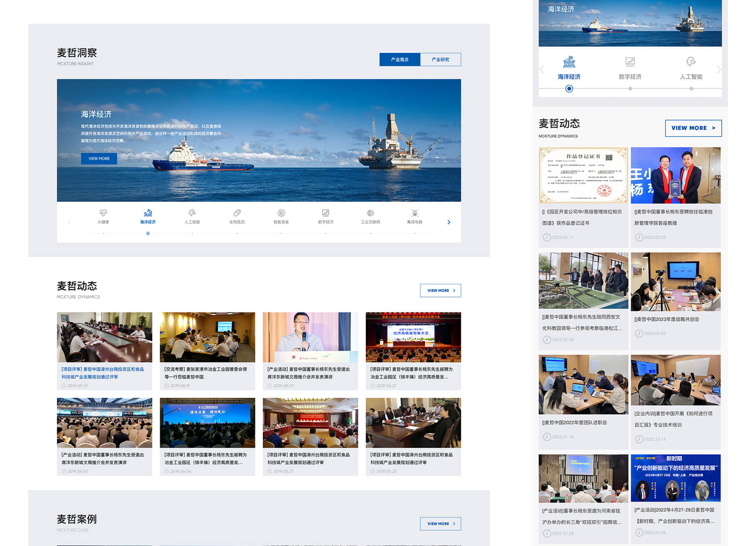756x546 pixels.
Task: Click the active dot under 海洋经济 in the desktop carousel
Action: pos(148,234)
